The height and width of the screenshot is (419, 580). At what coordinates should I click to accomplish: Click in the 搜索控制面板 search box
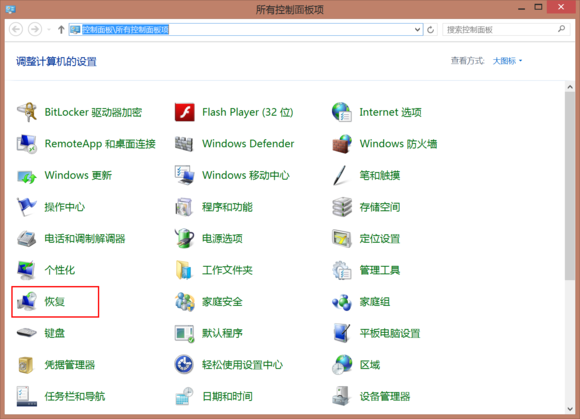coord(506,30)
